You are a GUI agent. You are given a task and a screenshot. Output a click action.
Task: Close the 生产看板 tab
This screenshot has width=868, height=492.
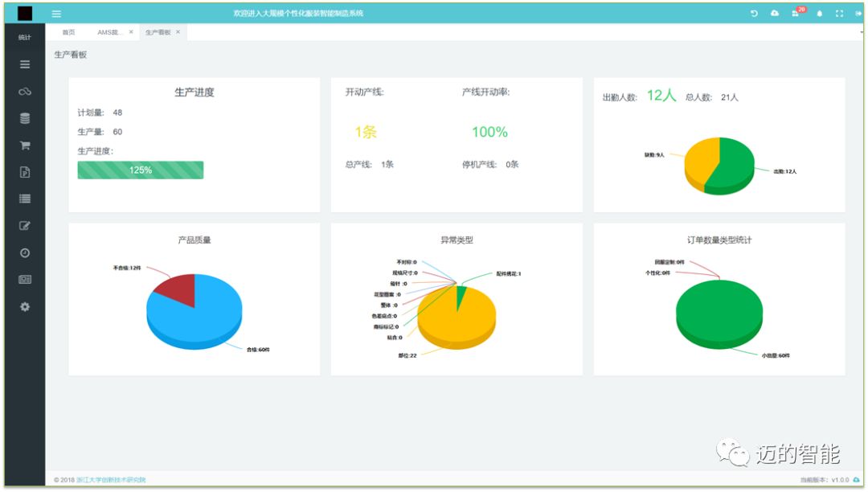point(178,32)
